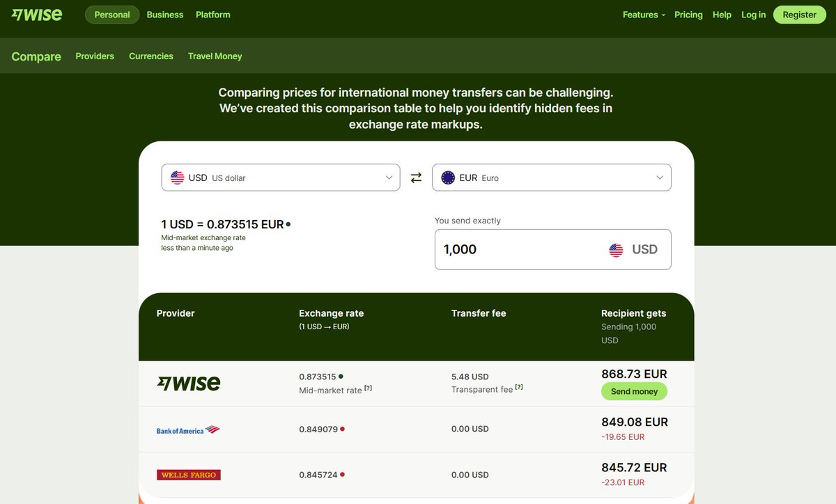Open the USD US dollar source currency dropdown
Viewport: 836px width, 504px height.
[x=281, y=178]
